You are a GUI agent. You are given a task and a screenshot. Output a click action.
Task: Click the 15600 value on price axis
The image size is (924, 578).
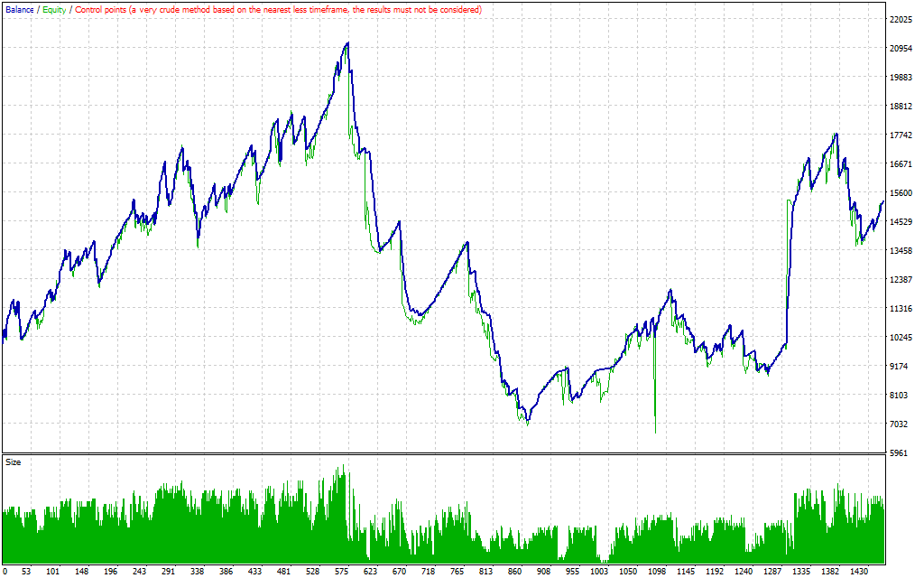click(x=901, y=193)
